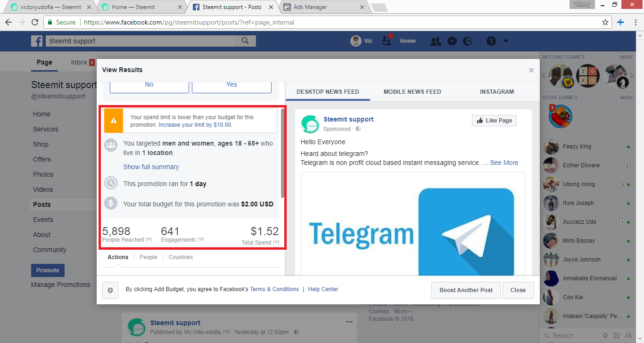This screenshot has height=343, width=644.
Task: Click Increase your limit by $10.00 link
Action: tap(195, 125)
